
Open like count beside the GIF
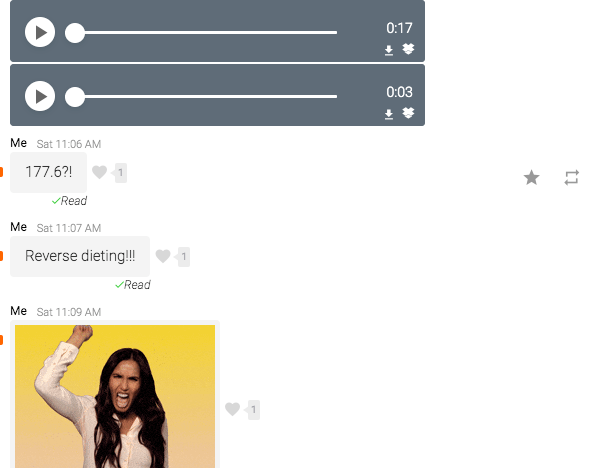[x=253, y=409]
